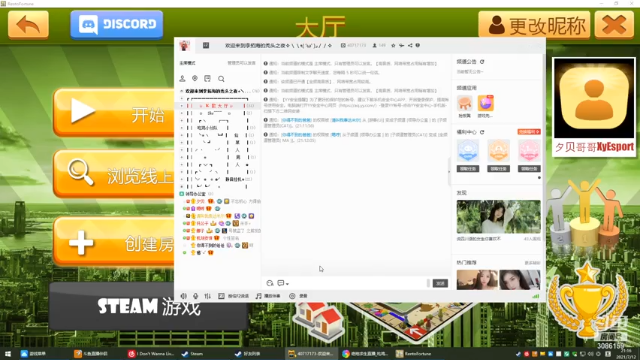Screen dimensions: 640x360
Task: Select the 领导办公室 channel row
Action: click(x=219, y=194)
